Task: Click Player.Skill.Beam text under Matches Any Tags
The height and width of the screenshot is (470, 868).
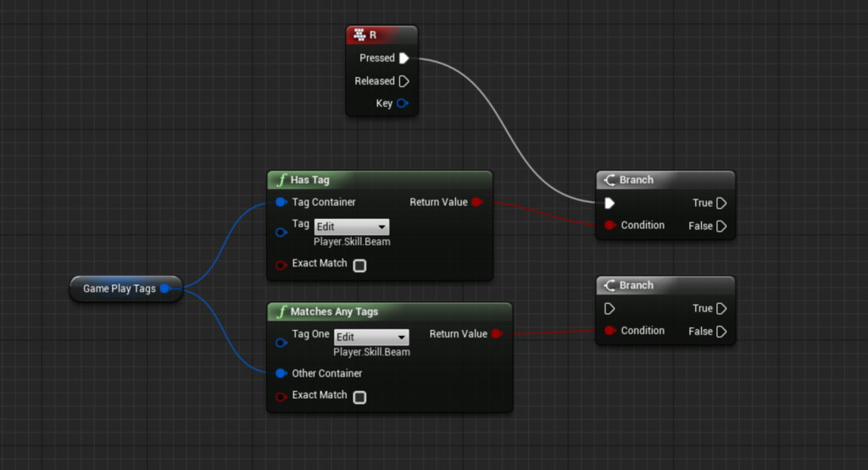Action: (x=372, y=352)
